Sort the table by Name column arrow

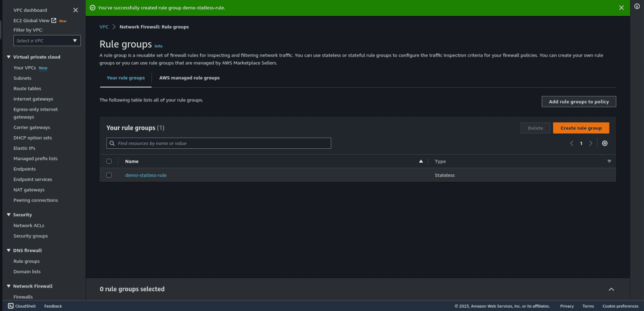point(421,161)
